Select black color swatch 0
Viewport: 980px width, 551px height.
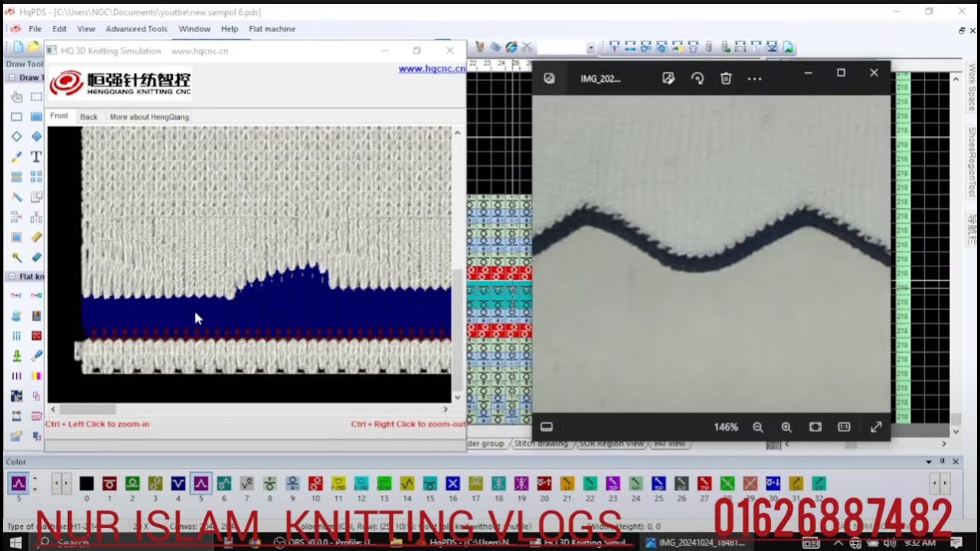coord(87,484)
